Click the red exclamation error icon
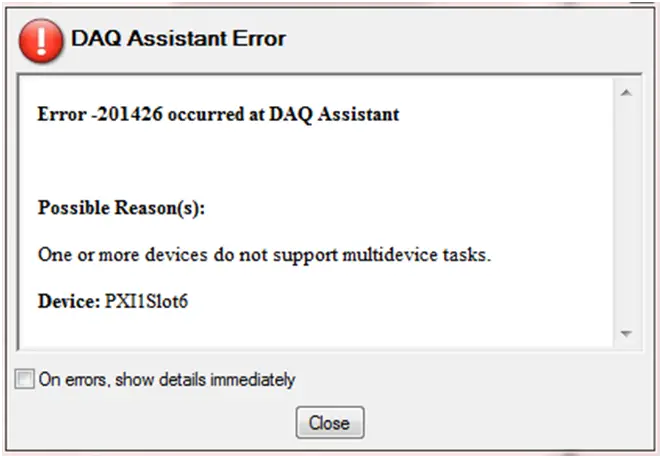This screenshot has width=662, height=458. (41, 41)
